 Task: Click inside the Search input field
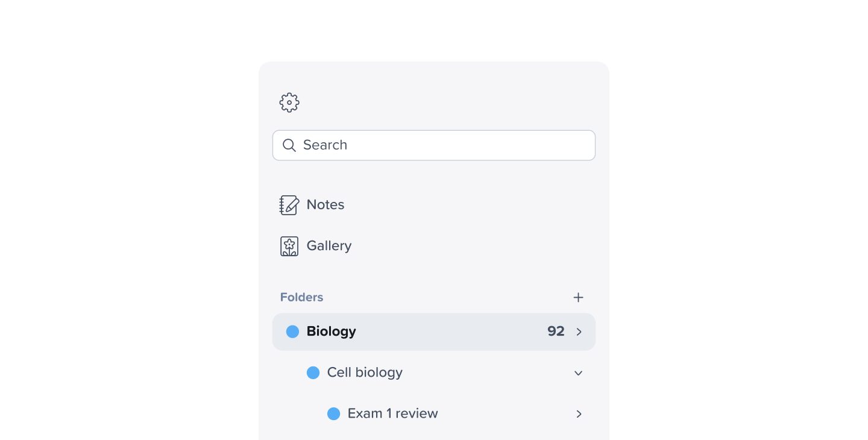(433, 145)
